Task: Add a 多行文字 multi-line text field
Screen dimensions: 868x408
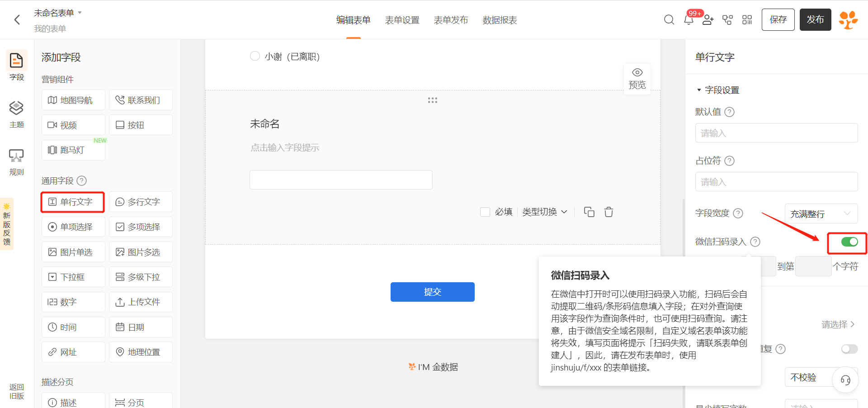Action: point(141,202)
